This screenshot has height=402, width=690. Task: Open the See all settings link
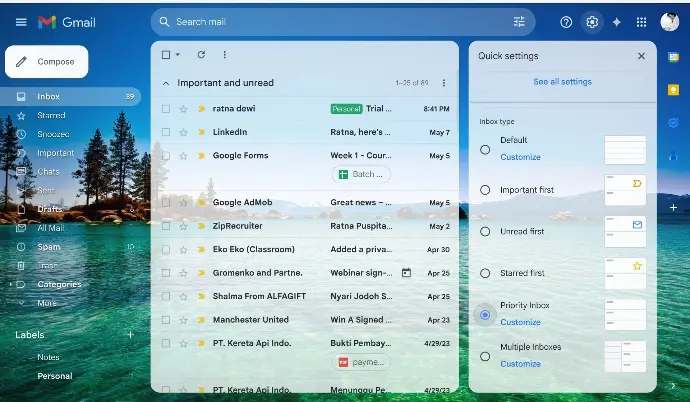coord(562,82)
